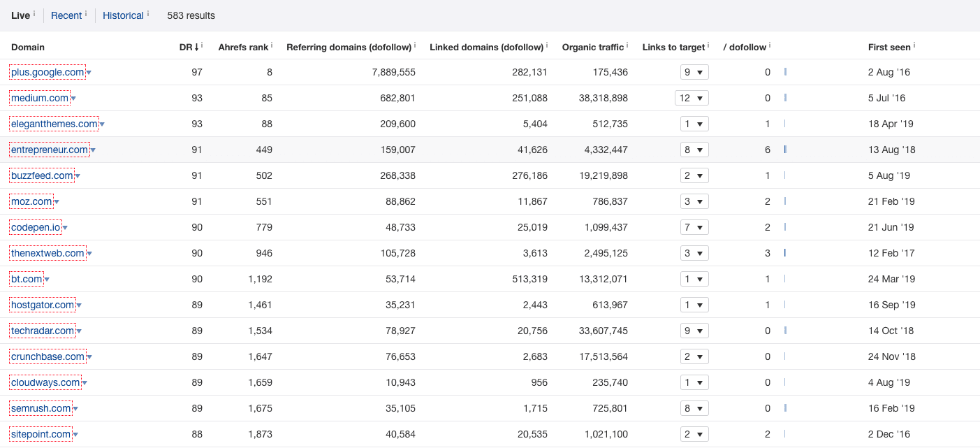Open the caret menu beside moz.com
Screen dimensions: 980x448
57,202
